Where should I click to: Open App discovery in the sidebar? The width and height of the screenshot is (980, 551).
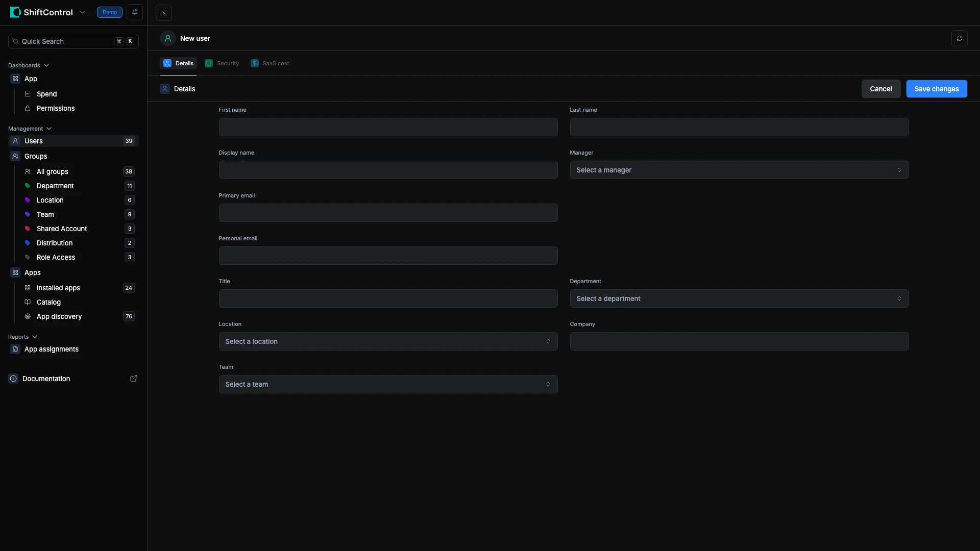tap(59, 317)
